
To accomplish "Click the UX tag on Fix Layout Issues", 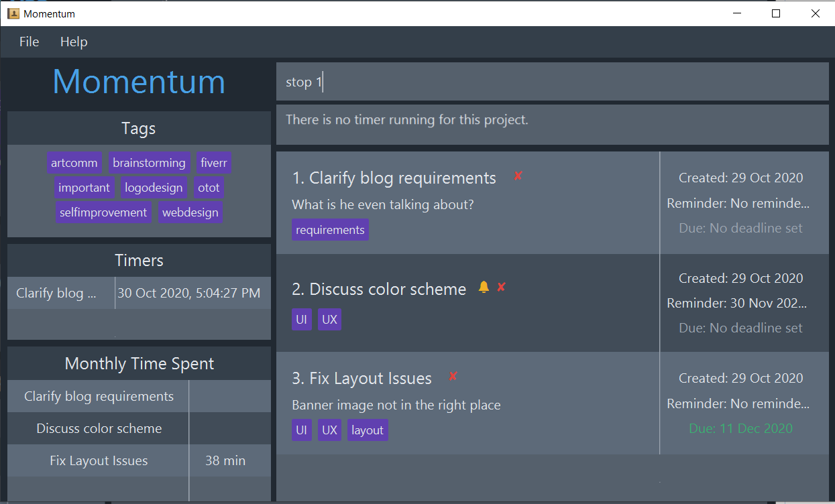I will tap(329, 430).
